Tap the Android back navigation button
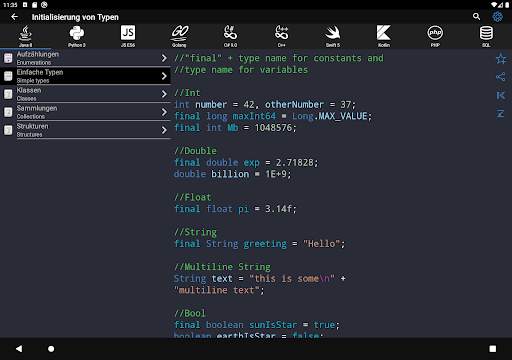Screen dimensions: 512x360 [x=19, y=349]
